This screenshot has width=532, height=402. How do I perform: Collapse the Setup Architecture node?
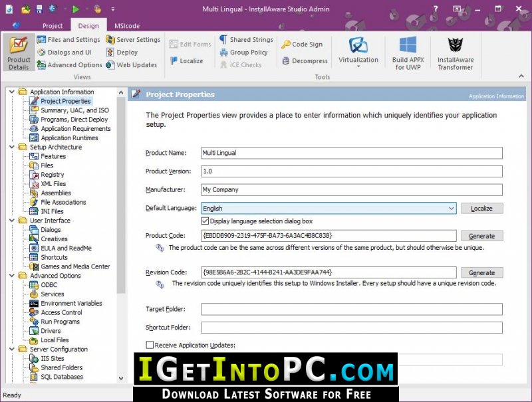click(x=12, y=147)
